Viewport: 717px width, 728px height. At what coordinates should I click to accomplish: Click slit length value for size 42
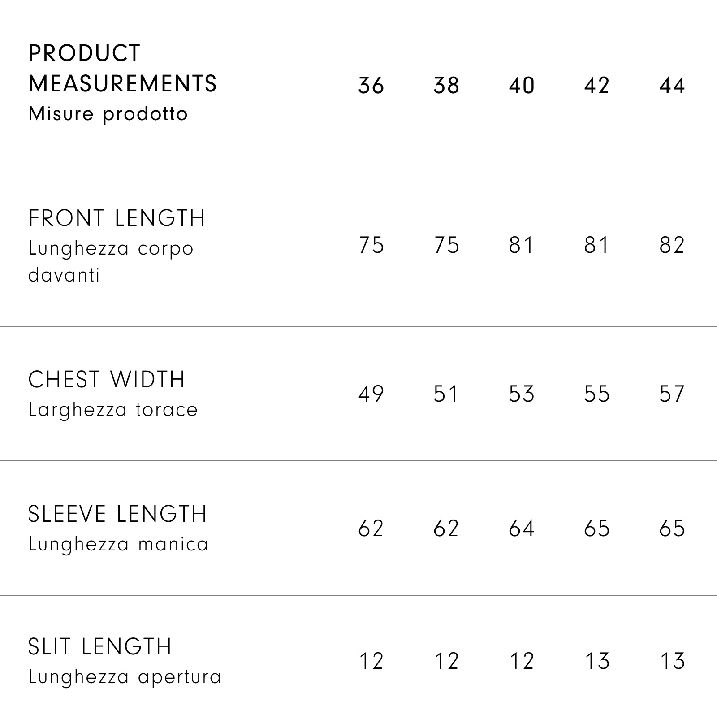click(x=597, y=661)
